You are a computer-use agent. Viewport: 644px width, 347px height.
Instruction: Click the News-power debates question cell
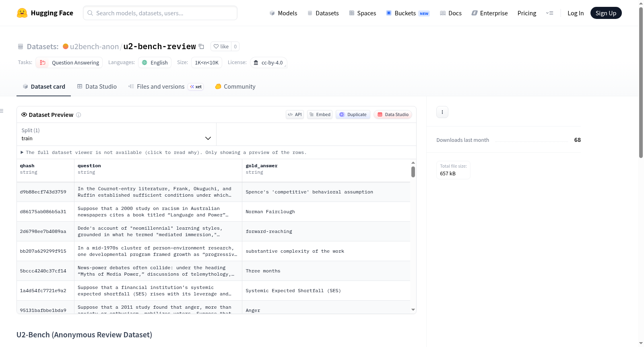[158, 271]
